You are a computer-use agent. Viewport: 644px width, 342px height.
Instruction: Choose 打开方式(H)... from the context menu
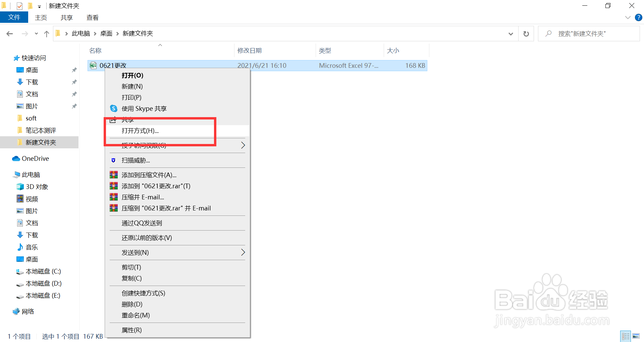tap(177, 131)
